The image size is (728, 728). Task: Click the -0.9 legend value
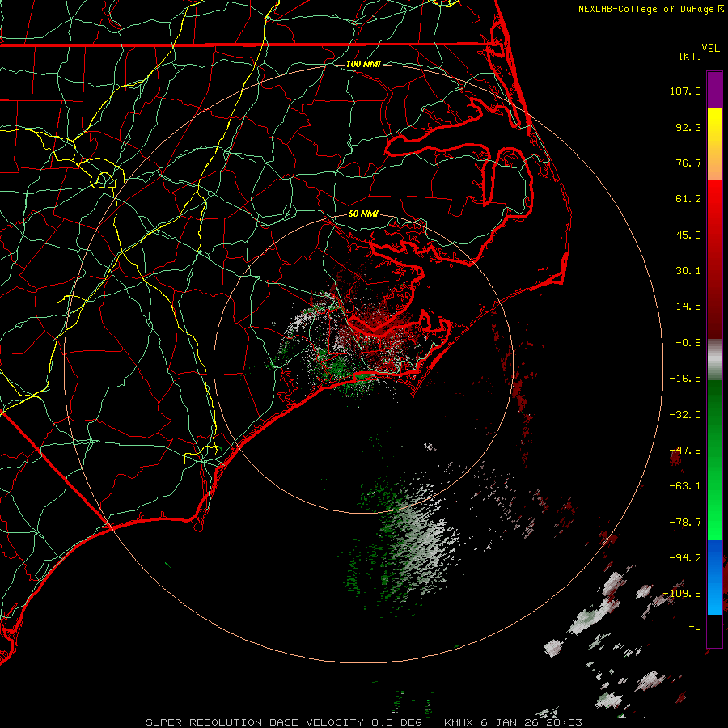688,343
